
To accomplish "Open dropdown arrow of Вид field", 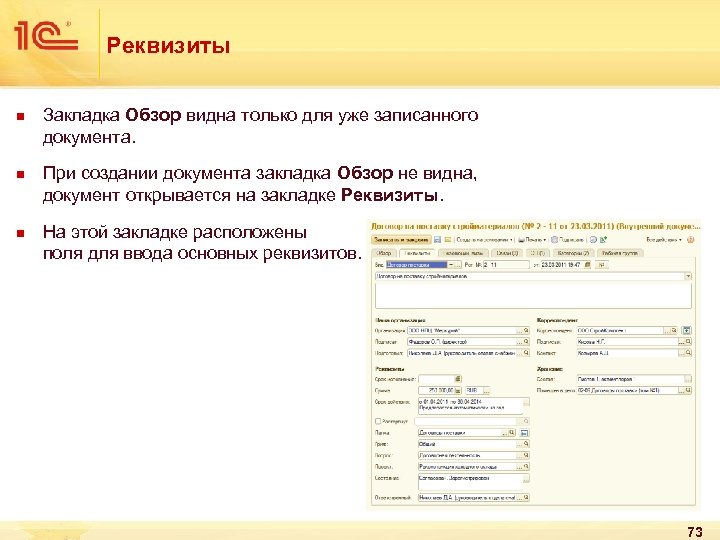I will coord(450,265).
